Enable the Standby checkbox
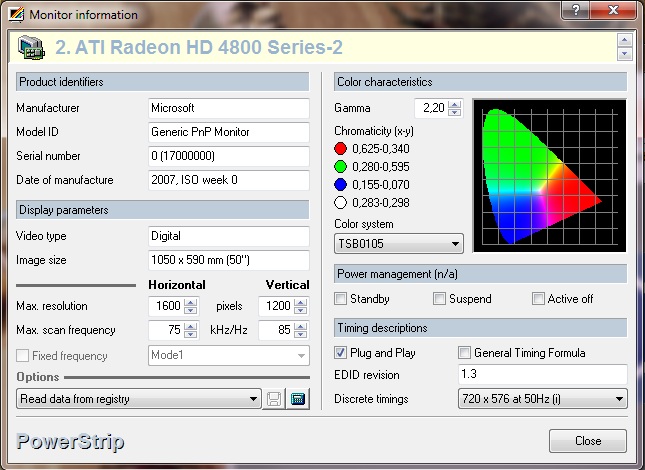 (x=341, y=299)
